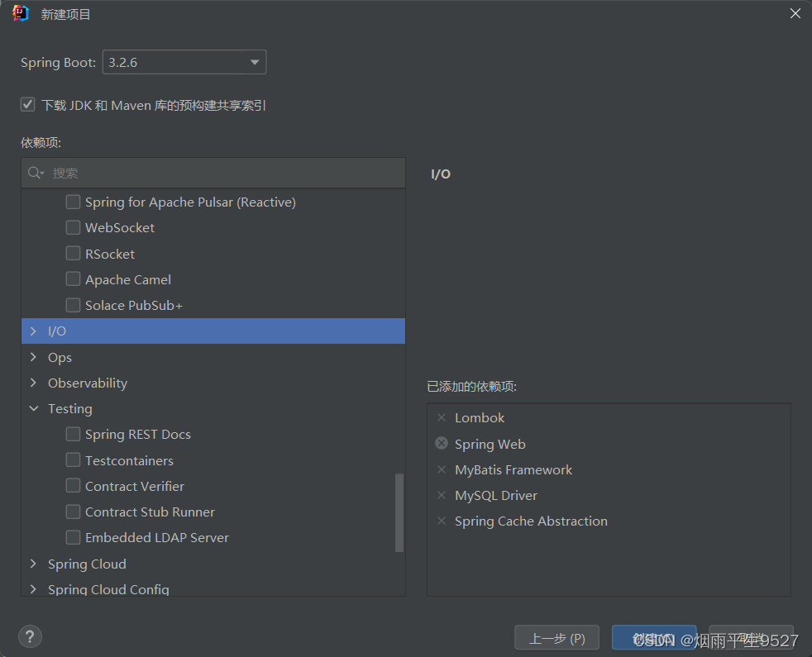Remove MyBatis Framework from the dependency list
This screenshot has width=812, height=657.
pyautogui.click(x=441, y=469)
